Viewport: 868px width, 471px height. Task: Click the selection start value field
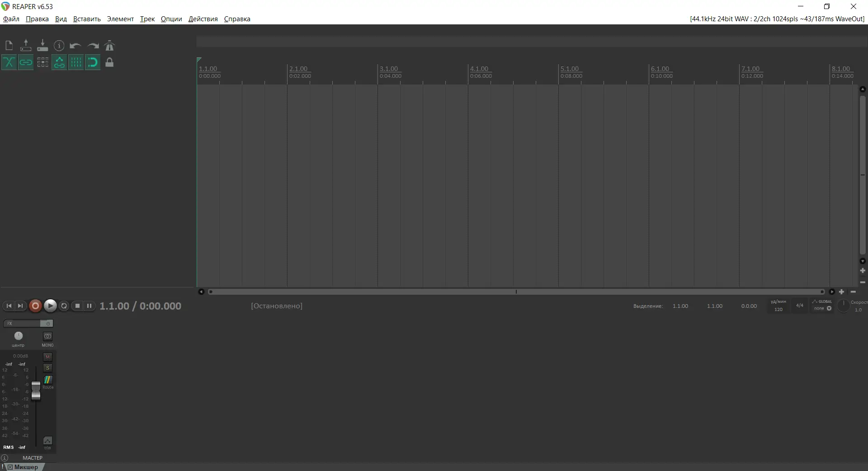[x=680, y=306]
